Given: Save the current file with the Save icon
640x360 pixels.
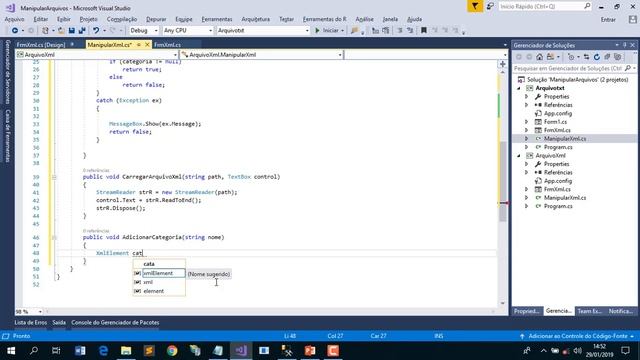Looking at the screenshot, I should [72, 31].
